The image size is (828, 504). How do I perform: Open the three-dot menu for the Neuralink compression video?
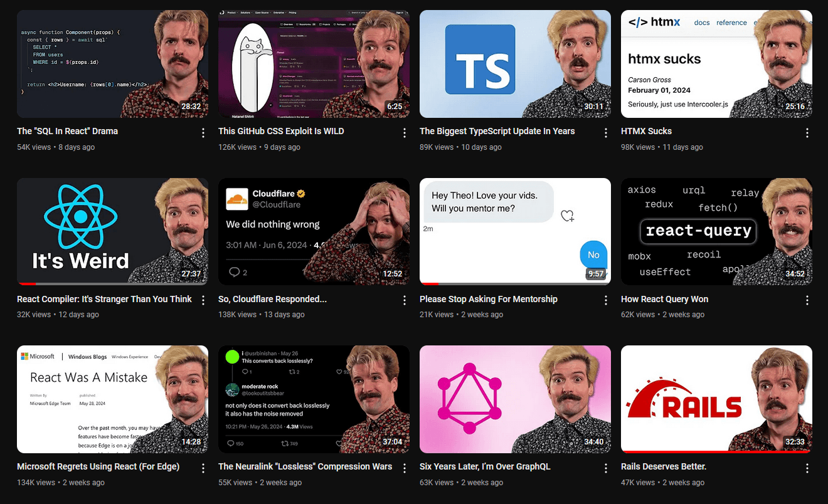tap(404, 468)
